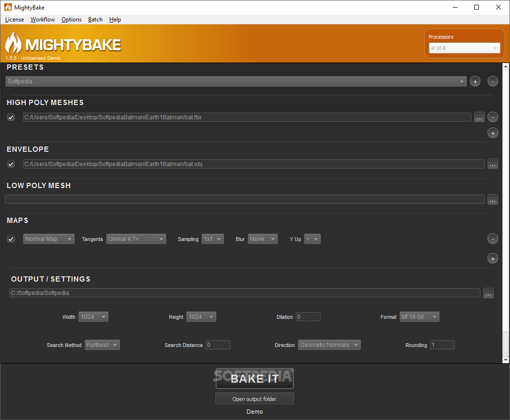Click the scrollbar down arrow
This screenshot has width=510, height=420.
[505, 360]
